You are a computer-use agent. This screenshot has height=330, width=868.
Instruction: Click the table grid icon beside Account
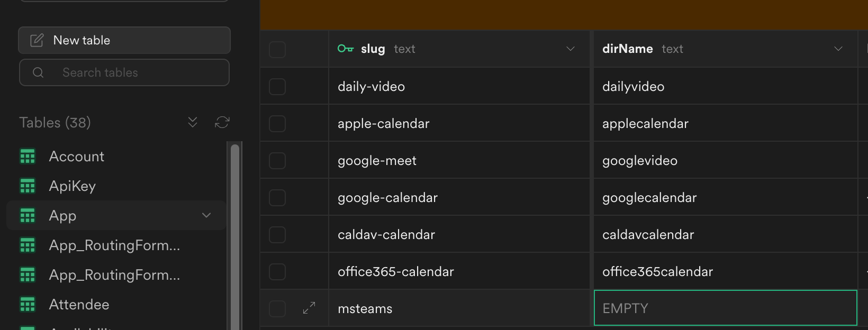coord(27,156)
